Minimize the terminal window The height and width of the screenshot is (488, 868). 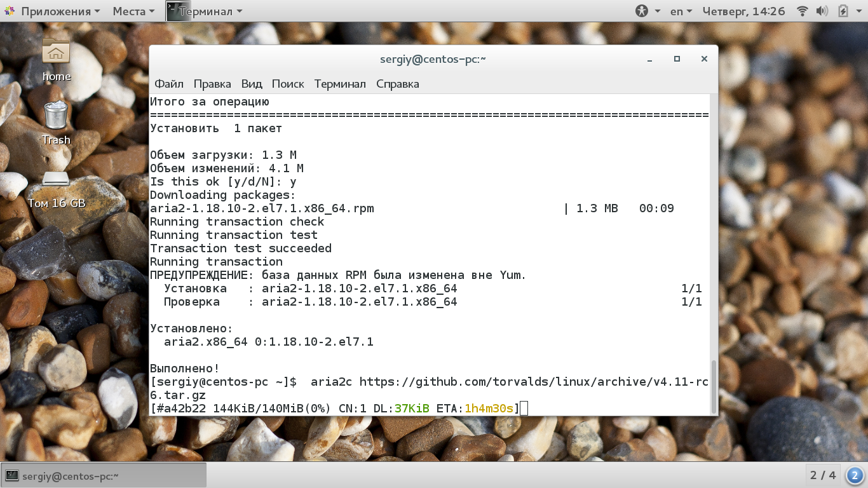coord(650,59)
